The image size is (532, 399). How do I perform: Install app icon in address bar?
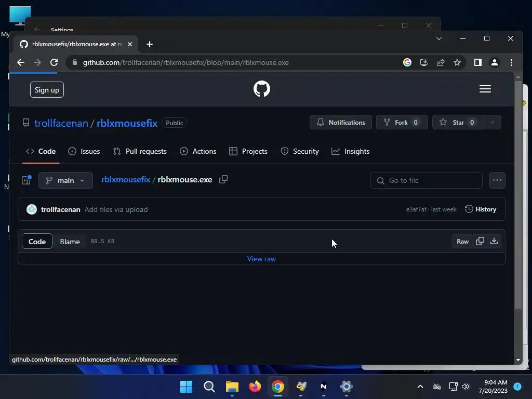pyautogui.click(x=424, y=62)
